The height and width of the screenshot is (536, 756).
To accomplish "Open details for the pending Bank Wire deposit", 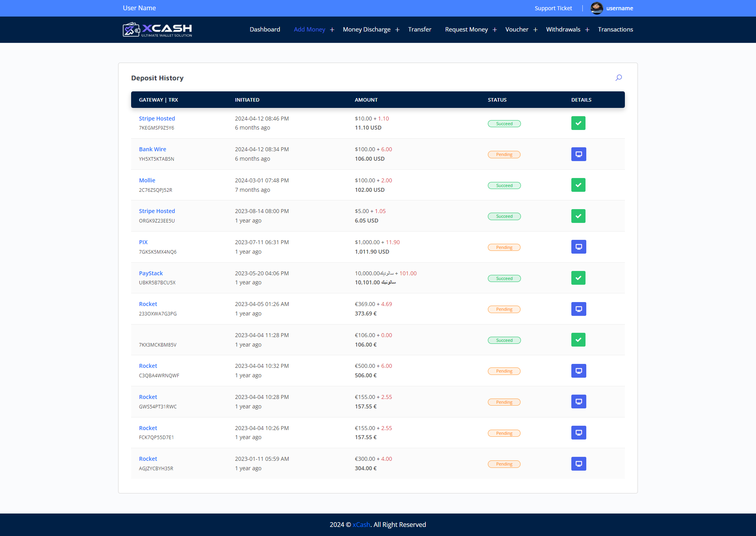I will 578,154.
